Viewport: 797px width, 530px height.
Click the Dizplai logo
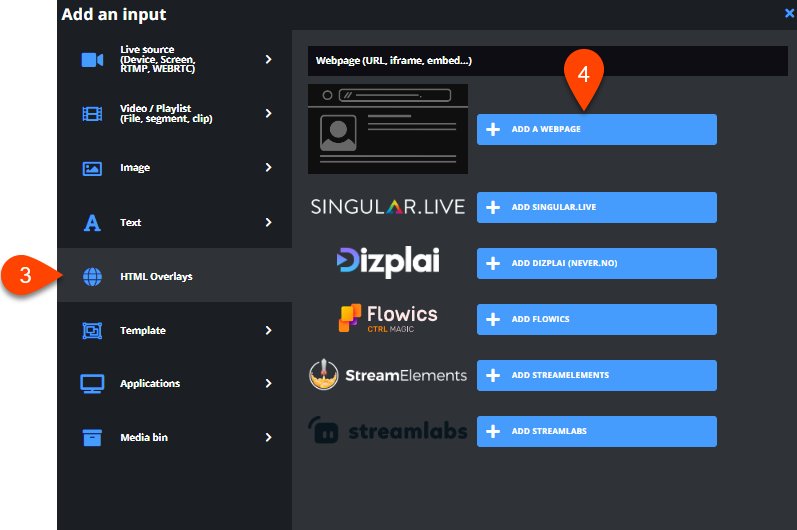388,262
